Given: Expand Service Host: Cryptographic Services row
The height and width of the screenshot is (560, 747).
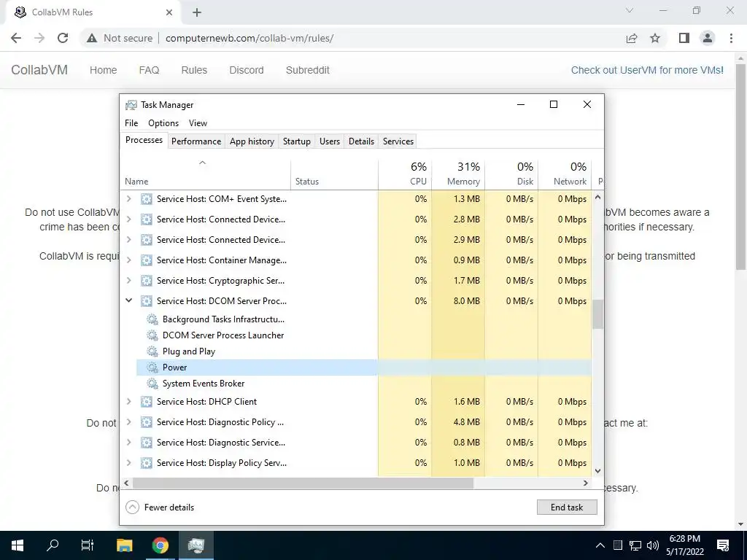Looking at the screenshot, I should click(128, 281).
